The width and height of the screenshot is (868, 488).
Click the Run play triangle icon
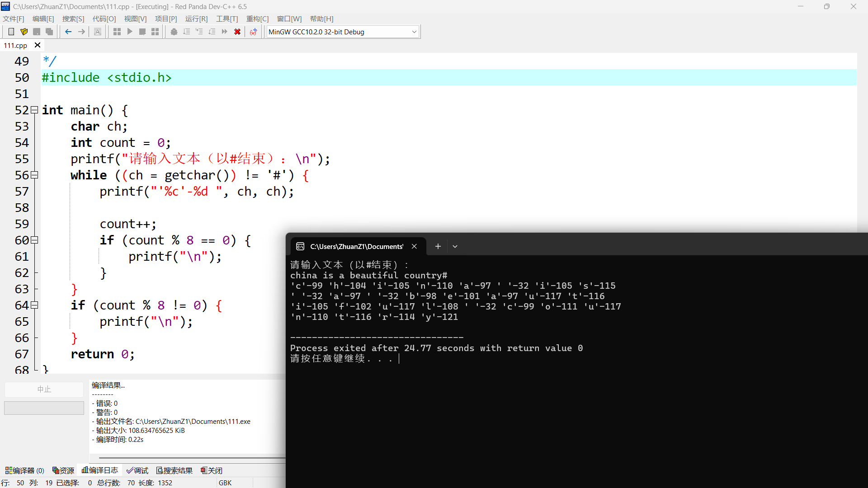pyautogui.click(x=130, y=32)
